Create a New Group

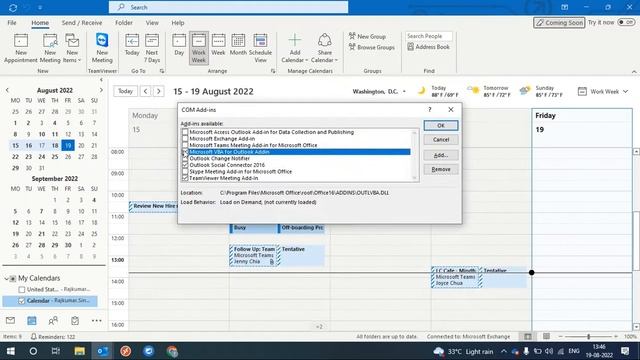tap(367, 36)
